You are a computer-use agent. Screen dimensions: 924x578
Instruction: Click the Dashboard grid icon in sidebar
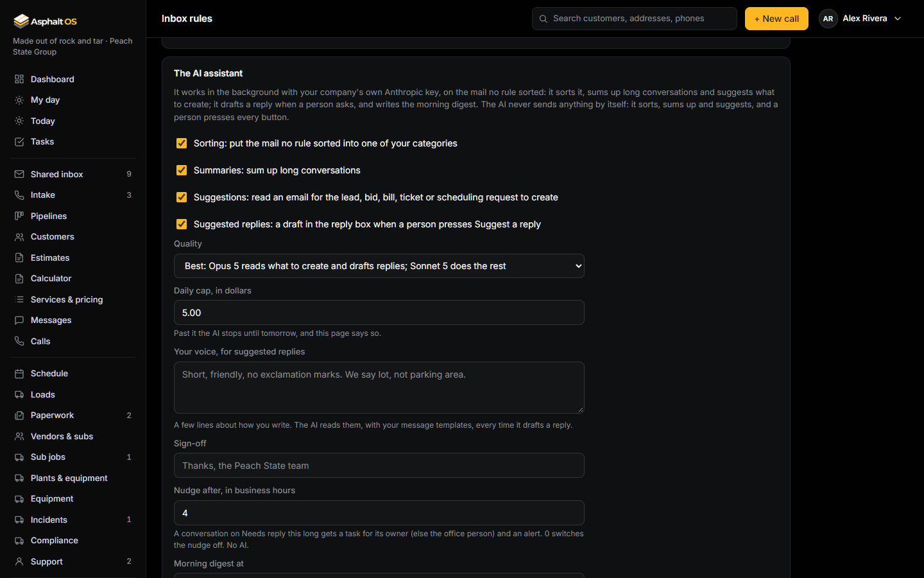pyautogui.click(x=19, y=79)
